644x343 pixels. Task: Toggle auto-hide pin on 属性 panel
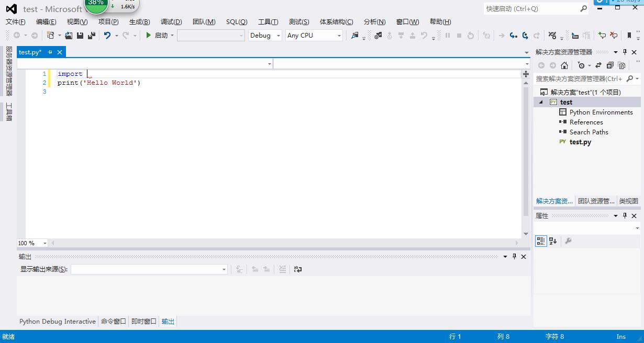click(x=625, y=216)
